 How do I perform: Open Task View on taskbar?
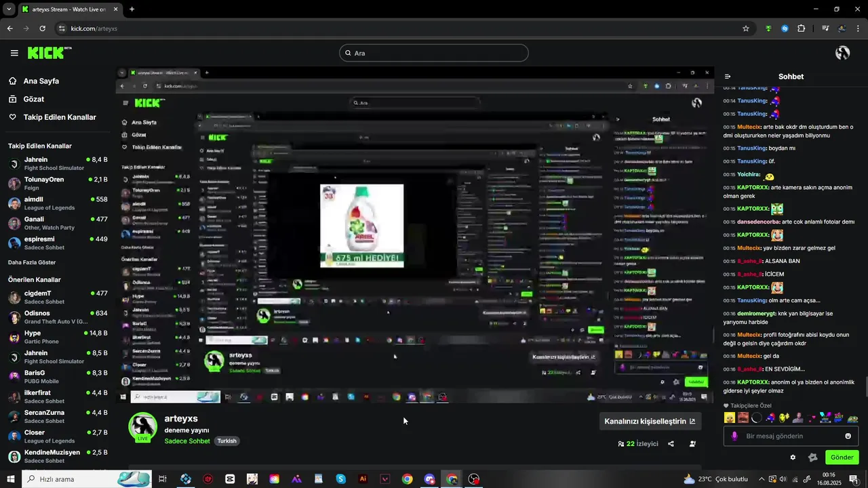(163, 479)
